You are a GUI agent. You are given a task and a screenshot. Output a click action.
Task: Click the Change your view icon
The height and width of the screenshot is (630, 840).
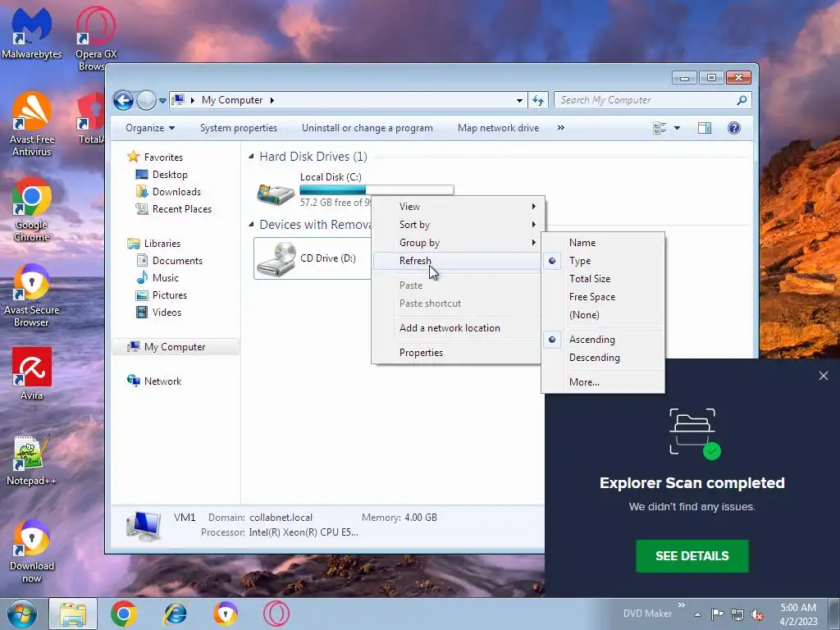(x=660, y=128)
